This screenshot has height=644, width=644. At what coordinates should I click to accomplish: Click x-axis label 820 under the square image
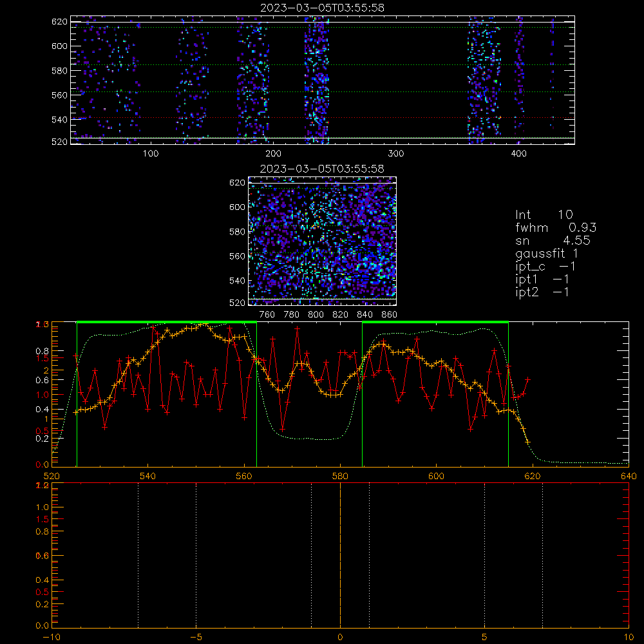pyautogui.click(x=341, y=315)
